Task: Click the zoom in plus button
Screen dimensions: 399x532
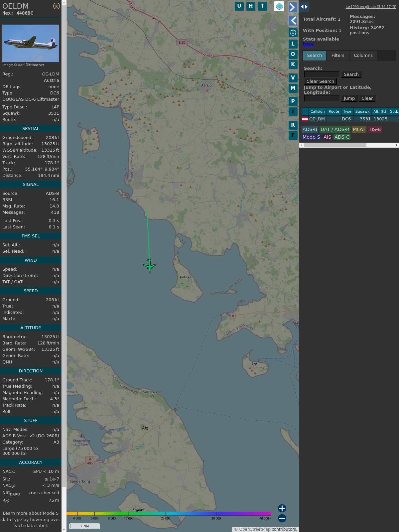Action: [x=282, y=508]
